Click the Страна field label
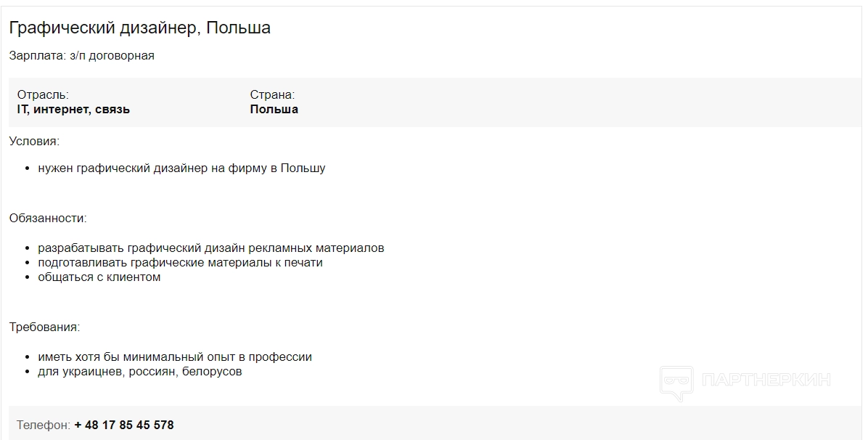 coord(272,94)
